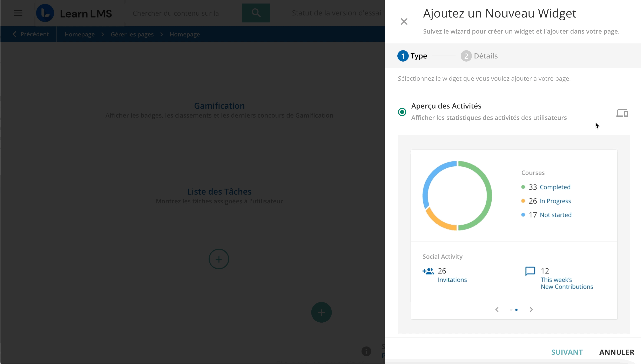The width and height of the screenshot is (641, 364).
Task: Select step 2 Détails in wizard
Action: tap(479, 56)
